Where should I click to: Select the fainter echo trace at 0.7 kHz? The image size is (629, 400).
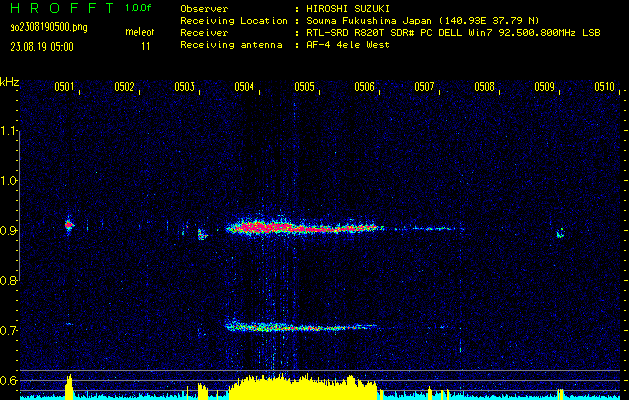click(x=290, y=326)
